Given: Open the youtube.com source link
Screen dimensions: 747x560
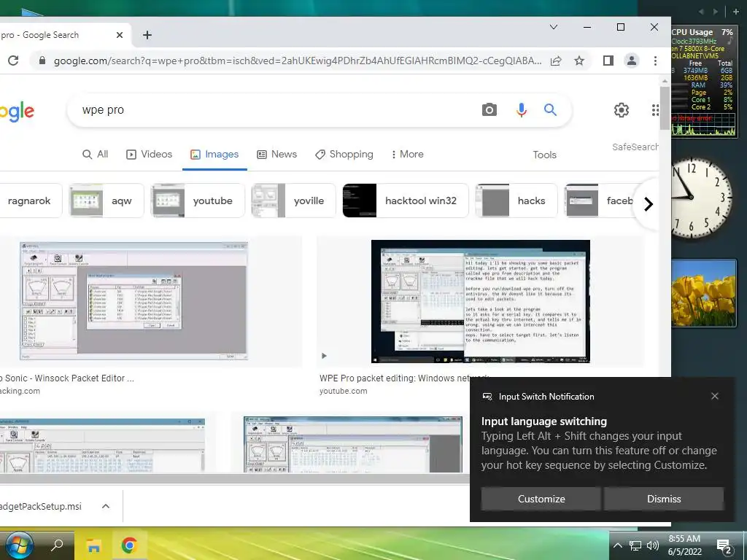Looking at the screenshot, I should [343, 391].
